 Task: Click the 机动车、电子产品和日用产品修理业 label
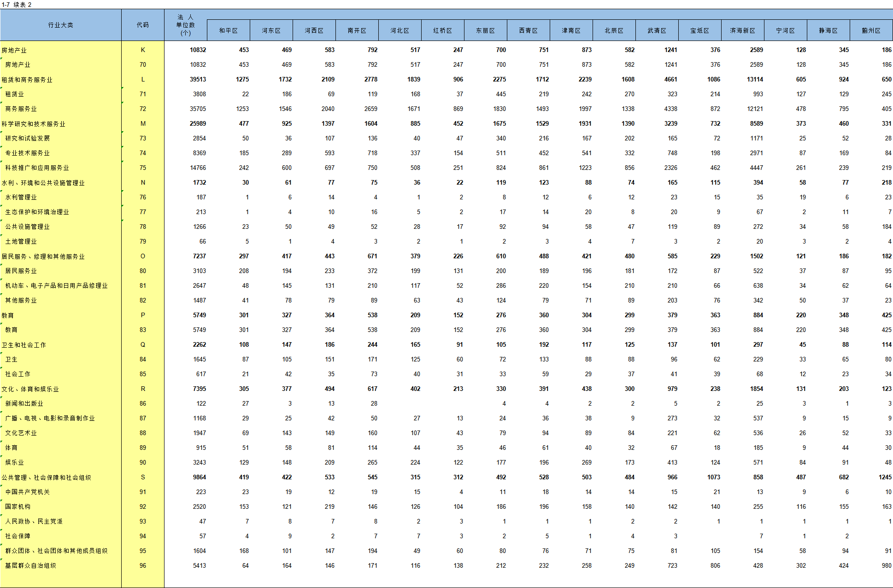pyautogui.click(x=56, y=285)
